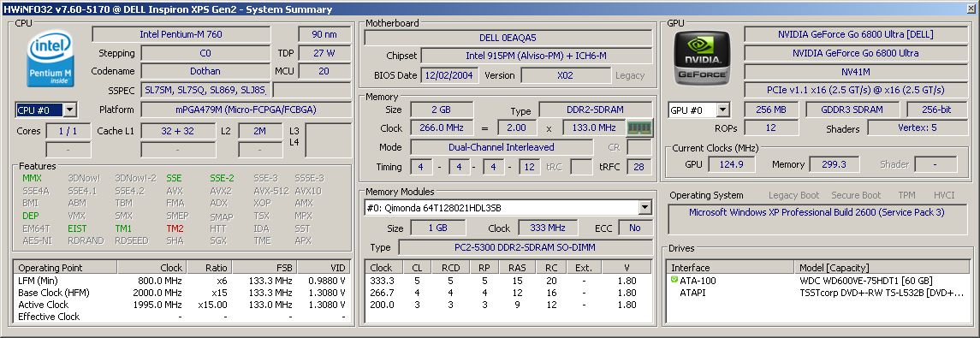Click the MMX feature label
This screenshot has height=338, width=980.
click(32, 178)
